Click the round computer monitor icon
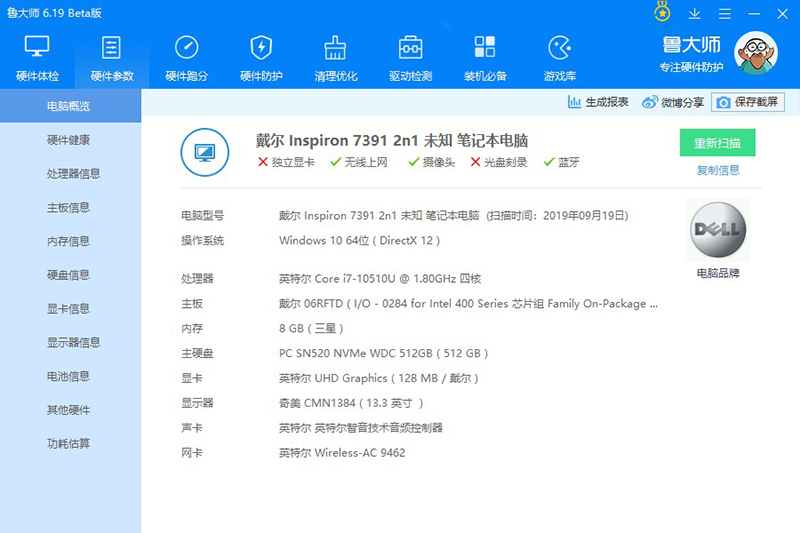 pyautogui.click(x=205, y=152)
